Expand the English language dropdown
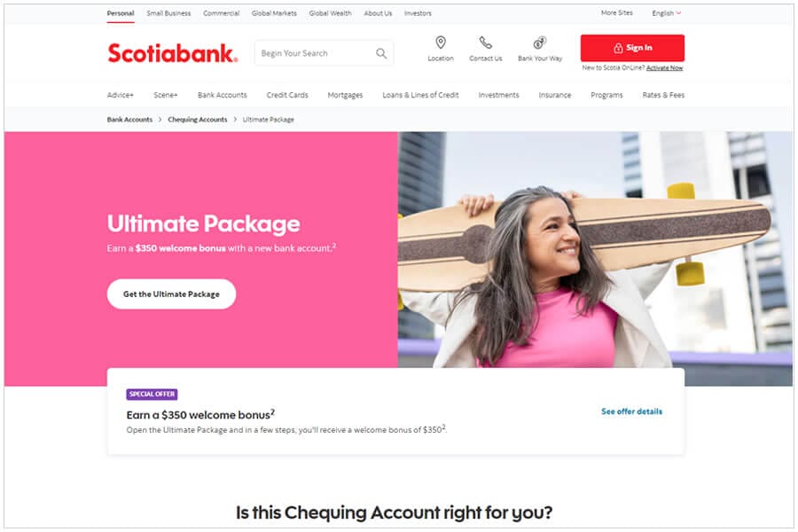The image size is (798, 532). pos(666,13)
